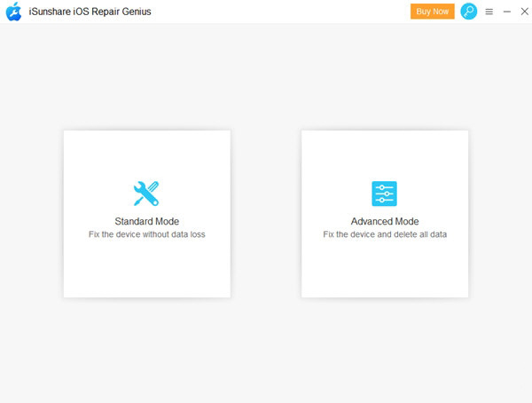The image size is (532, 403).
Task: Click the blue sliders Advanced Mode icon
Action: click(384, 194)
